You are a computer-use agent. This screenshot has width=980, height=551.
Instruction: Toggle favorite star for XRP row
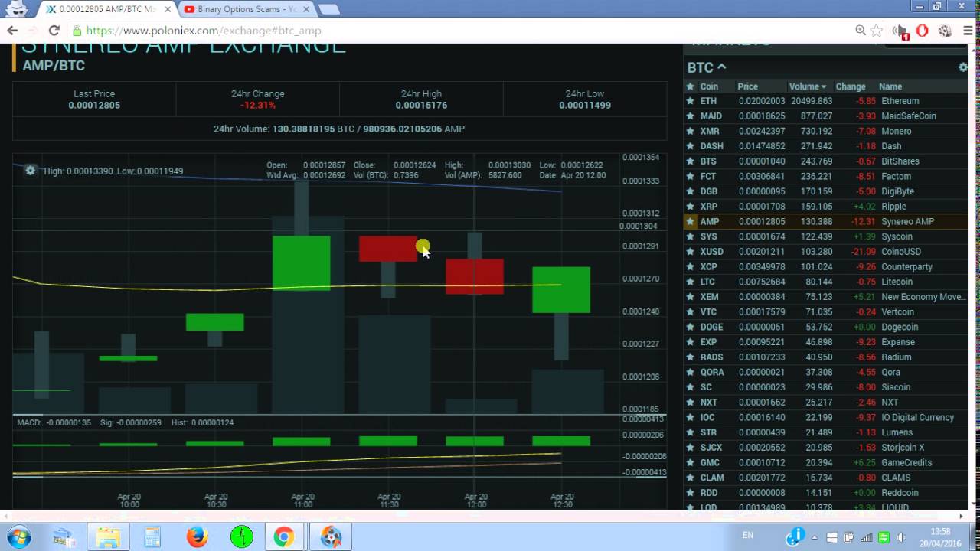point(691,207)
